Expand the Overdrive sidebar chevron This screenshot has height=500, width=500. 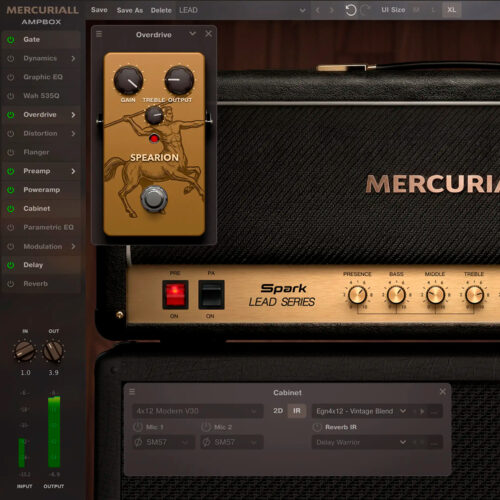73,115
